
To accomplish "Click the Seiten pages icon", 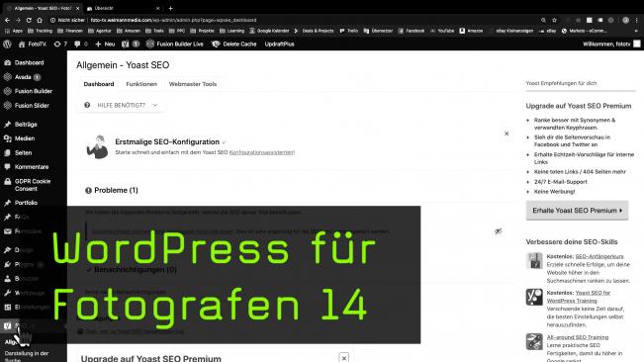I will pos(7,152).
